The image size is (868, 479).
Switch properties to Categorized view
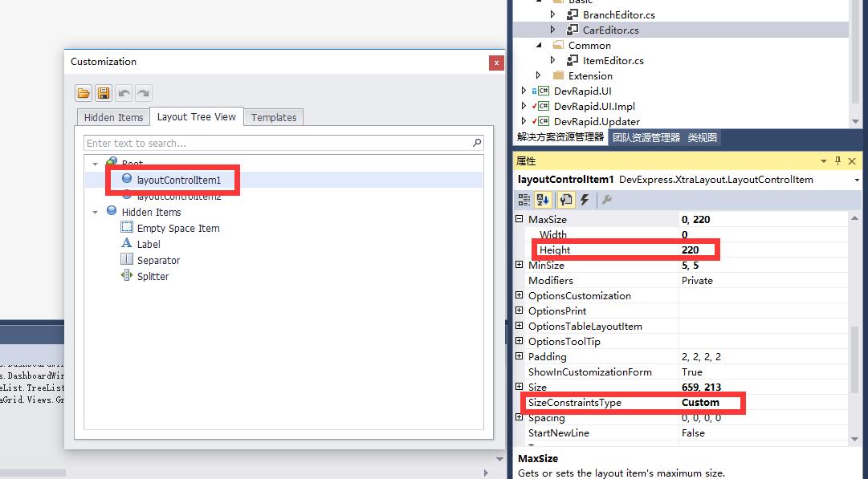point(524,200)
